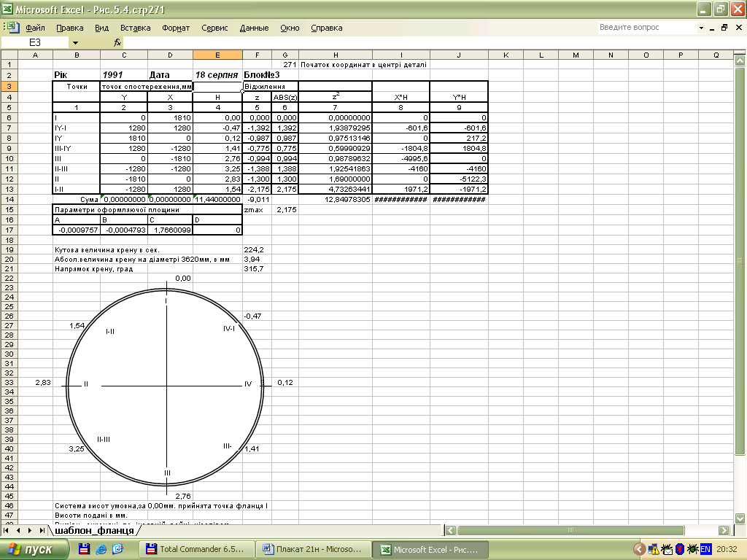Select cell -4995,6 in X*H column

click(400, 158)
